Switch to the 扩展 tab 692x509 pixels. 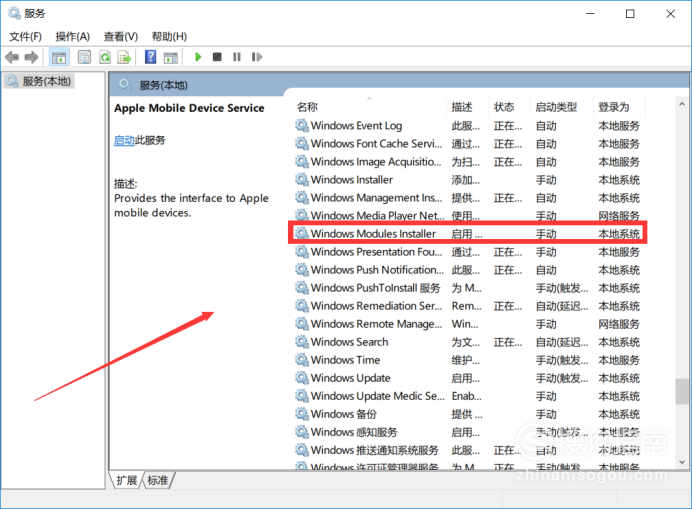click(127, 480)
